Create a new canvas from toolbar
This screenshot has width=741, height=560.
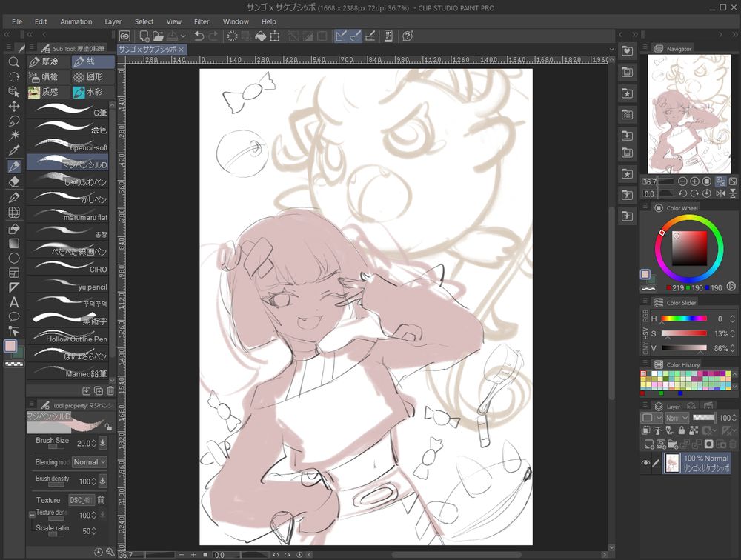pyautogui.click(x=144, y=36)
